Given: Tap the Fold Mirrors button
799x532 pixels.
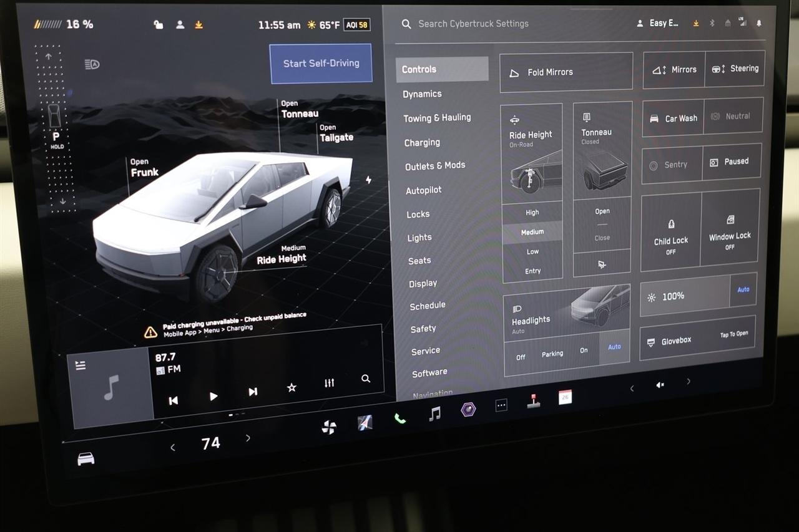Looking at the screenshot, I should click(x=566, y=72).
